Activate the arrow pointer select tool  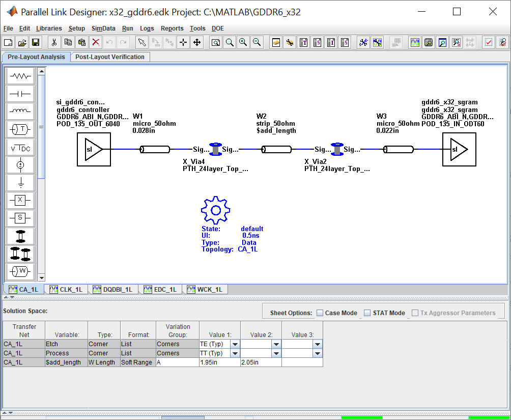(x=142, y=42)
